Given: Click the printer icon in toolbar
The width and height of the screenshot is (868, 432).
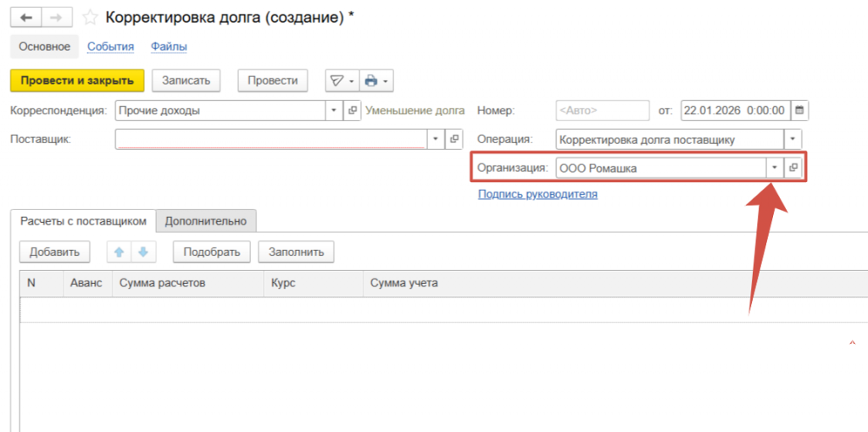Looking at the screenshot, I should coord(370,80).
